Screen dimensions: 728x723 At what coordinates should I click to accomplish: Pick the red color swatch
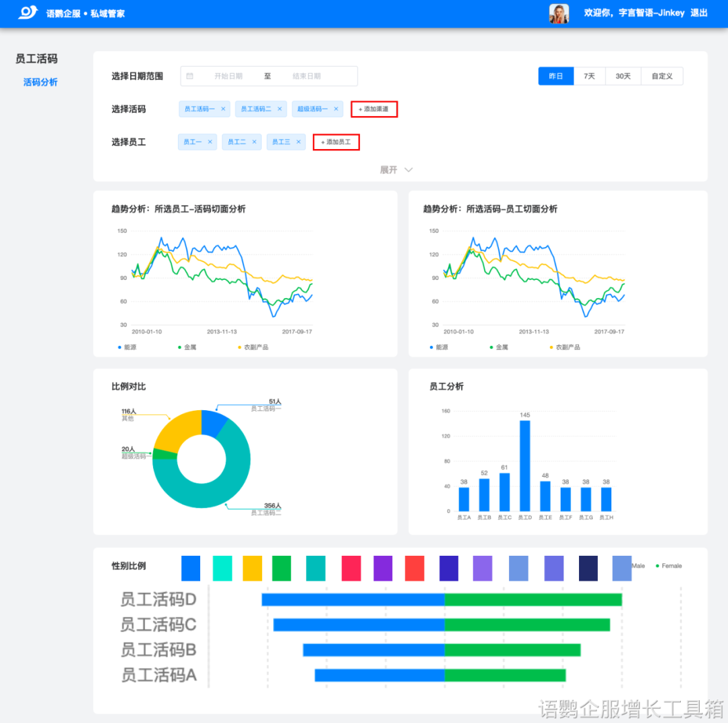coord(415,569)
